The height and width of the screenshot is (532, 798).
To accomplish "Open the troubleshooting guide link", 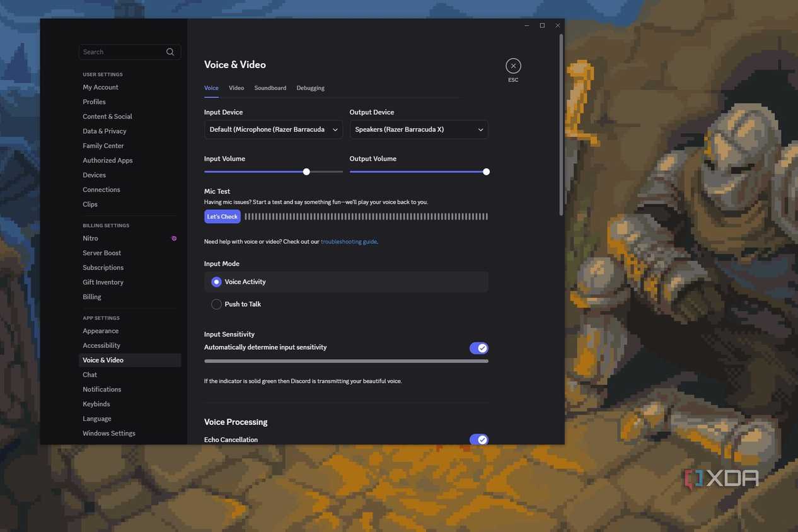I will point(349,241).
